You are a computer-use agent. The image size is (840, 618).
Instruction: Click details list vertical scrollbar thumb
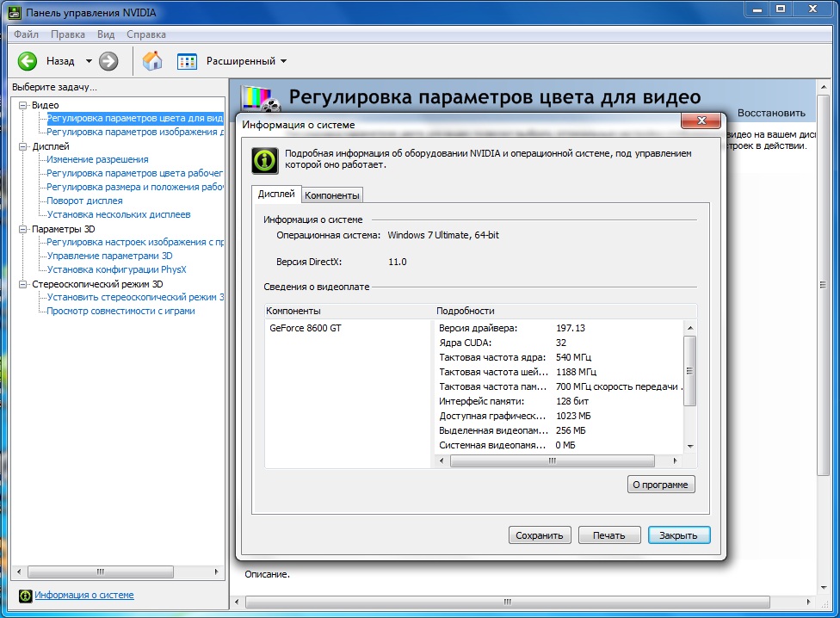(690, 371)
